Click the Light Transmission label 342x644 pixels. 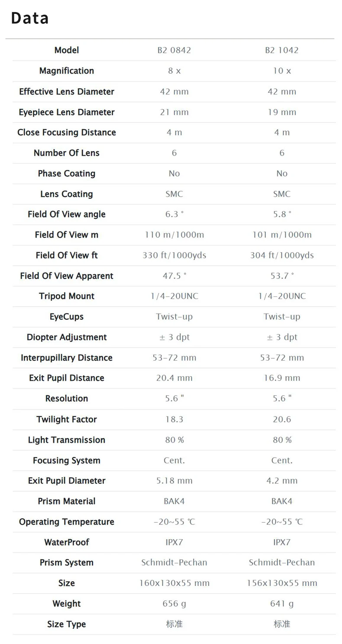coord(67,440)
